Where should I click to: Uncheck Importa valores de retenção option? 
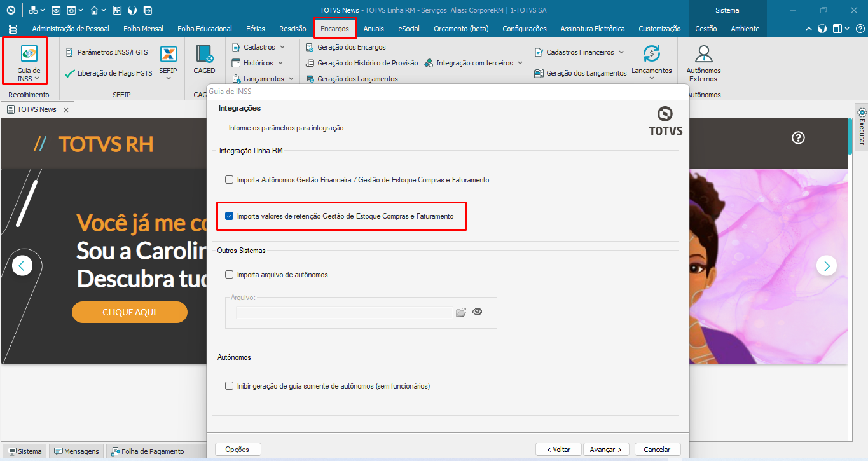click(x=230, y=216)
